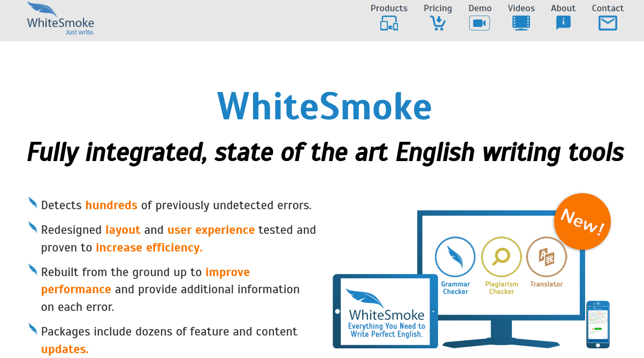Go to the Contact menu label
The image size is (644, 358).
click(x=608, y=8)
